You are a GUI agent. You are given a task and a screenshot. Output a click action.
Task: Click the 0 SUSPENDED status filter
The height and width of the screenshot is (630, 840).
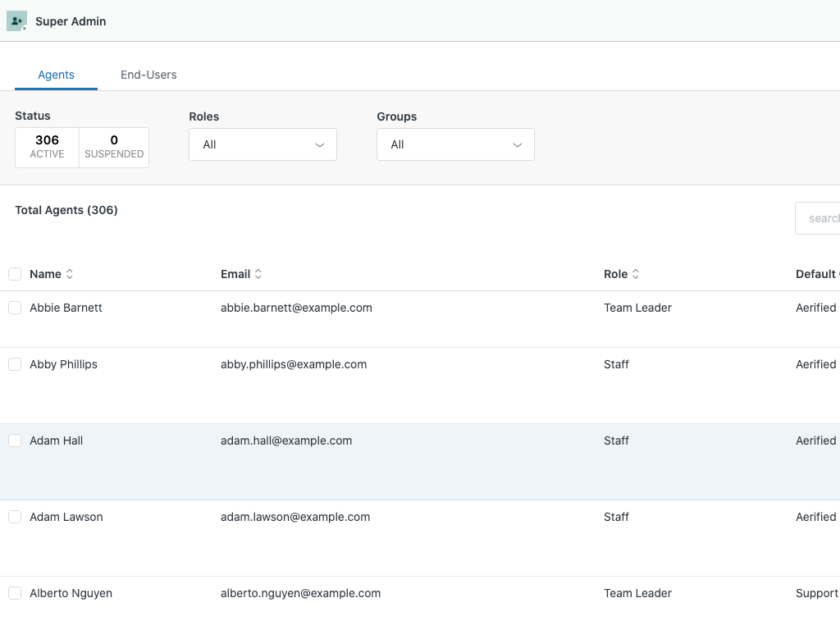tap(113, 147)
